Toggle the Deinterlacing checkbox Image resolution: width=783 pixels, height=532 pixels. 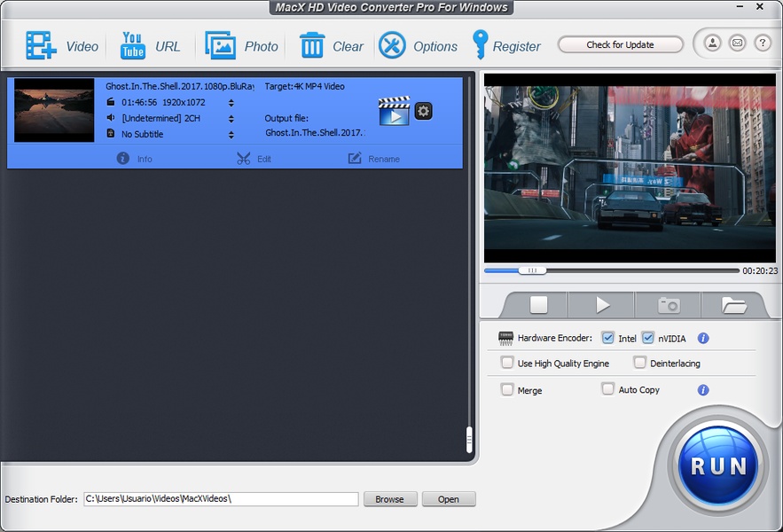(640, 363)
